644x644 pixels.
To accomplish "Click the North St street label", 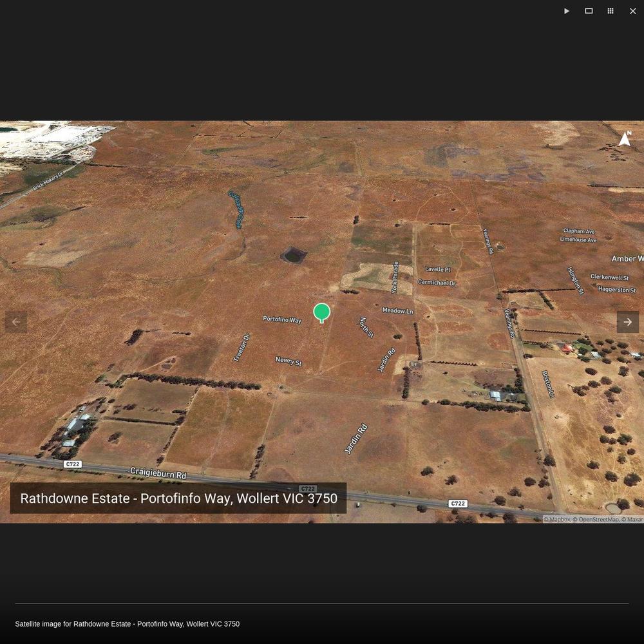I will (366, 327).
